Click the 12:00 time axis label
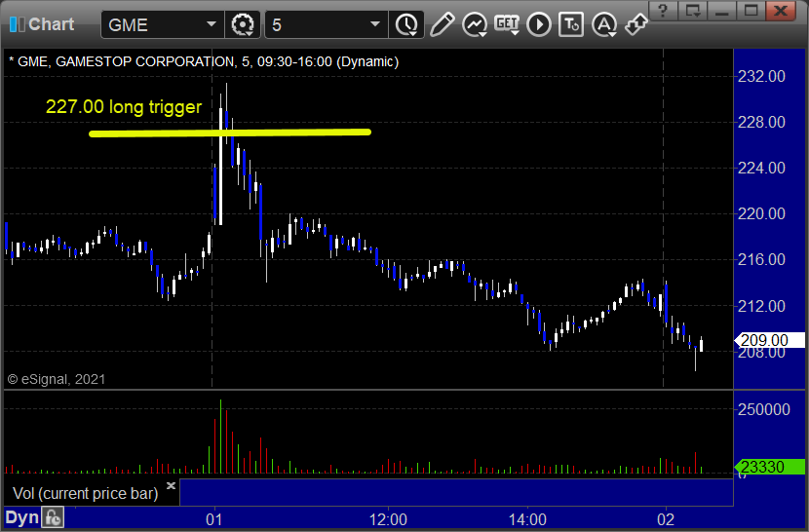Image resolution: width=809 pixels, height=532 pixels. tap(388, 519)
